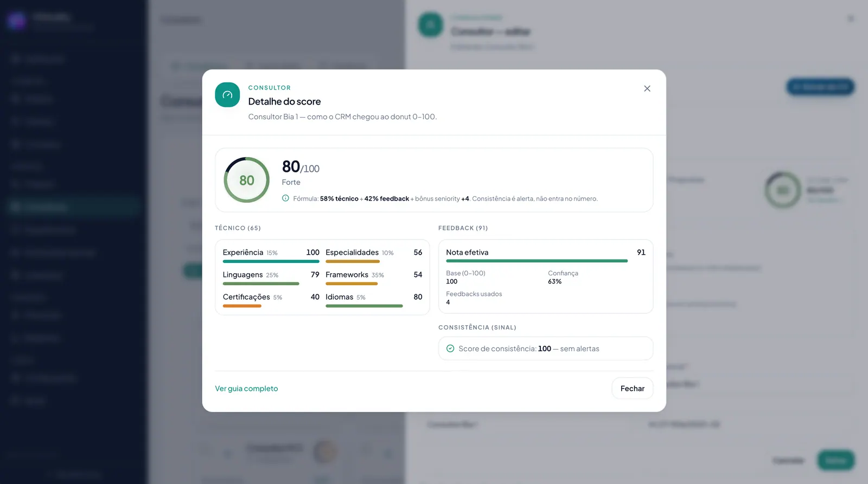Image resolution: width=868 pixels, height=484 pixels.
Task: Click the Certificações score value 40
Action: coord(315,297)
